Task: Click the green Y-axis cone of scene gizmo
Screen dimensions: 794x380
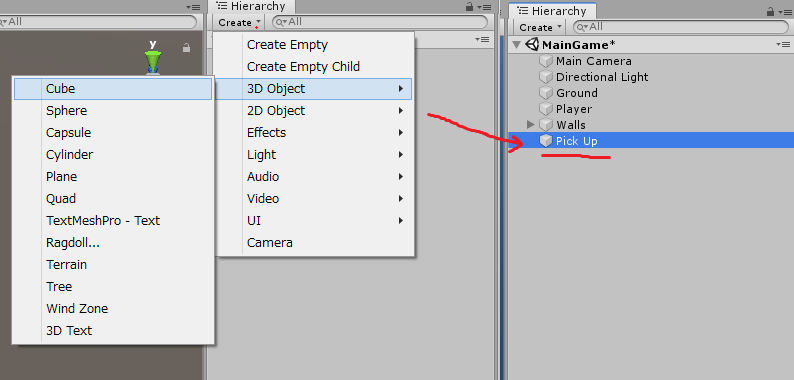Action: point(153,62)
